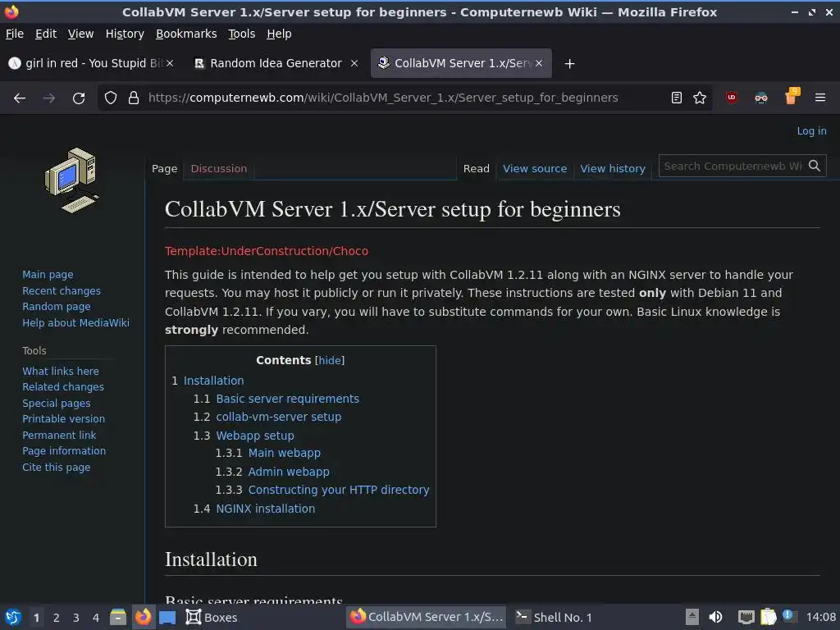Open the taskbar start menu icon
840x630 pixels.
click(13, 618)
